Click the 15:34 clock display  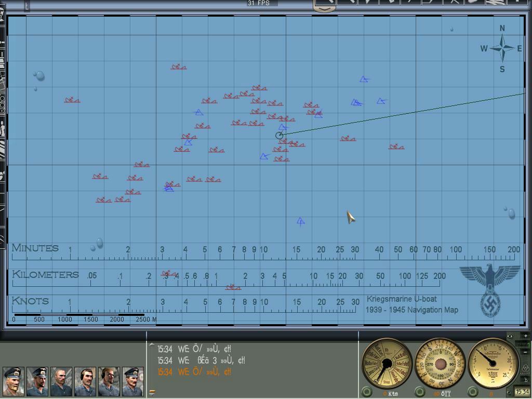point(523,392)
